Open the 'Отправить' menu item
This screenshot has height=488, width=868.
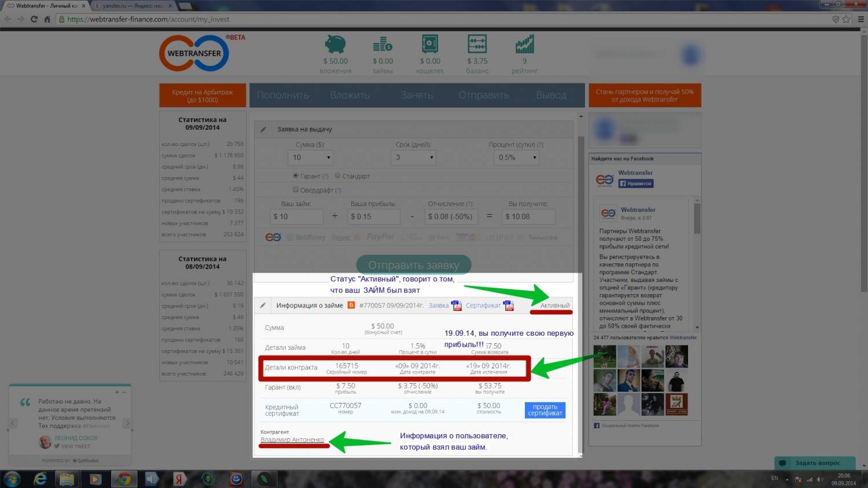point(484,95)
